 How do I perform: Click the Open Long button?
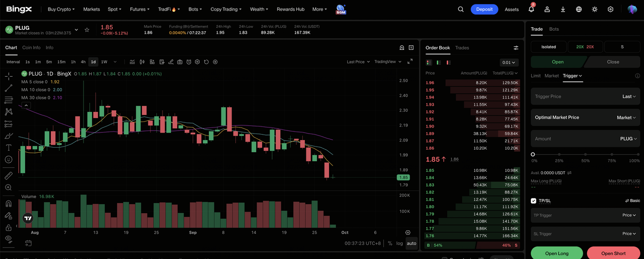point(557,253)
